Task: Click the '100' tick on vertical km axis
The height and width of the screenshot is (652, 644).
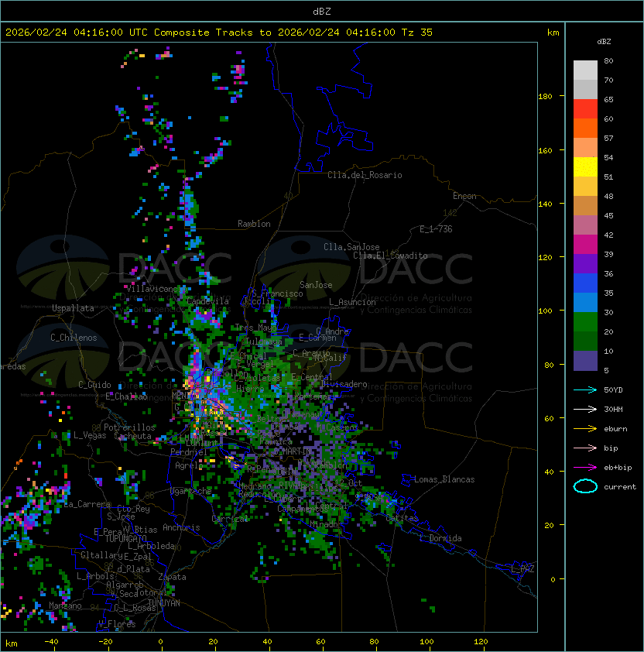Action: click(545, 311)
